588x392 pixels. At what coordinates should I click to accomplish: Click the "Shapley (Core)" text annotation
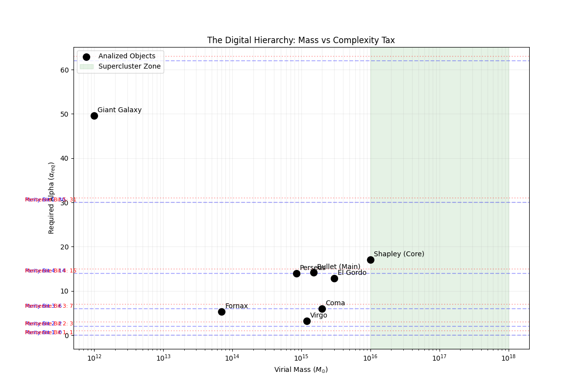pos(399,254)
